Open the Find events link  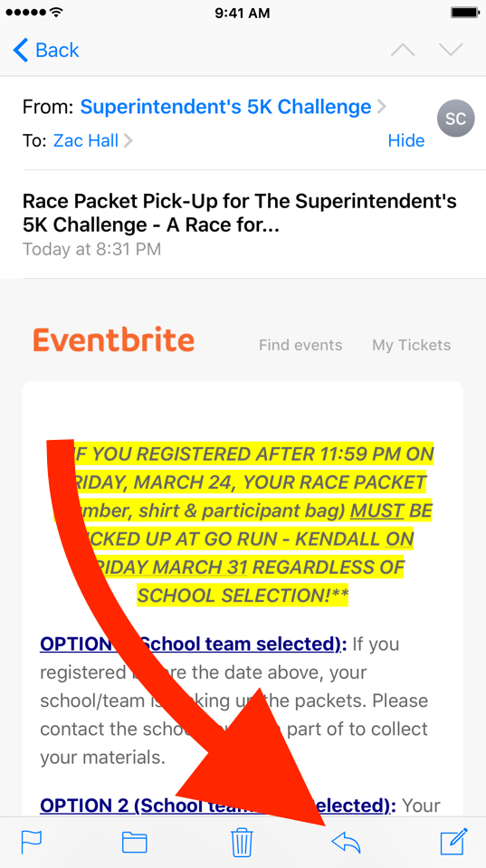pos(300,345)
